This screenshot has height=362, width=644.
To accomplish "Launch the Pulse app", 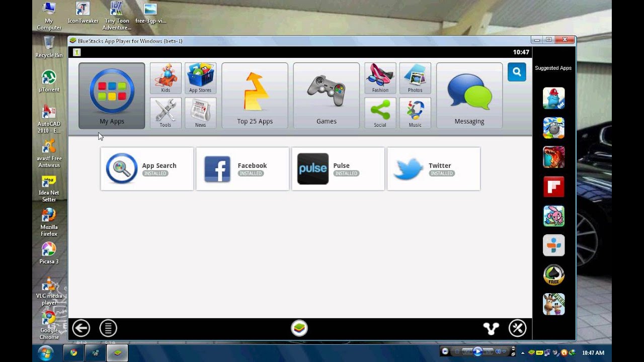I will [338, 168].
